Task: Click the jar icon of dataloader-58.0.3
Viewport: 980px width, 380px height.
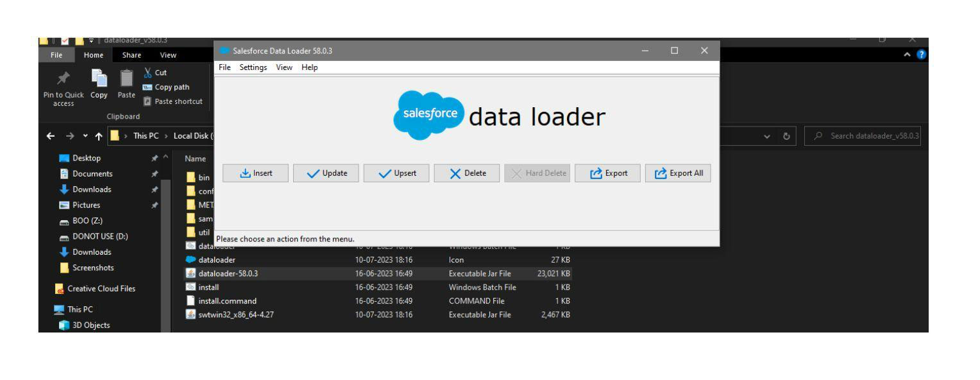Action: tap(190, 273)
